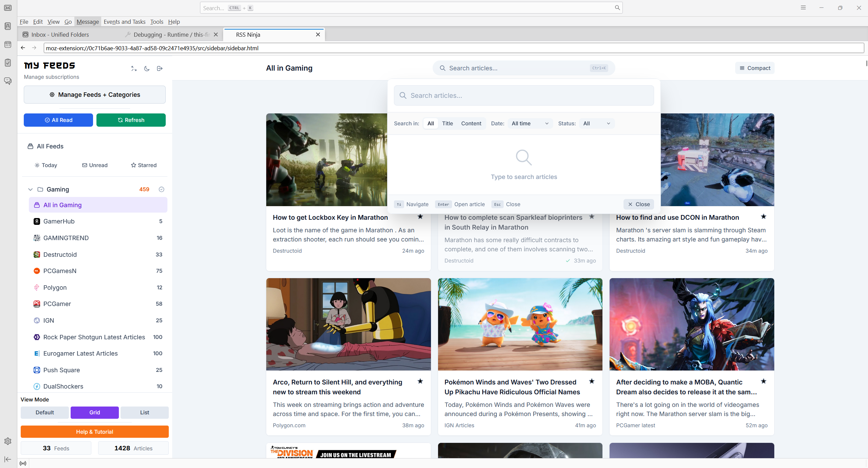Click the Help & Tutorial button
The width and height of the screenshot is (868, 468).
coord(94,432)
